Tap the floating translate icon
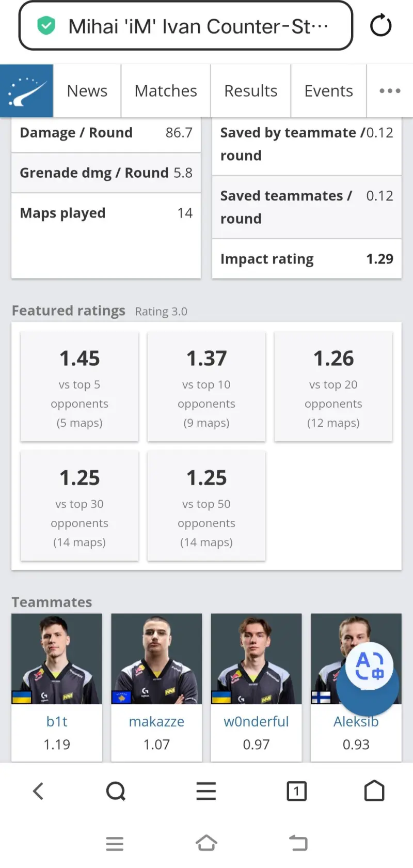 click(x=369, y=667)
